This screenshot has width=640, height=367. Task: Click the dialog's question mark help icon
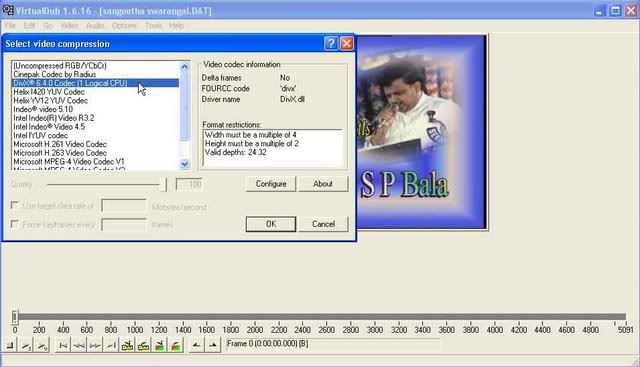pos(331,43)
